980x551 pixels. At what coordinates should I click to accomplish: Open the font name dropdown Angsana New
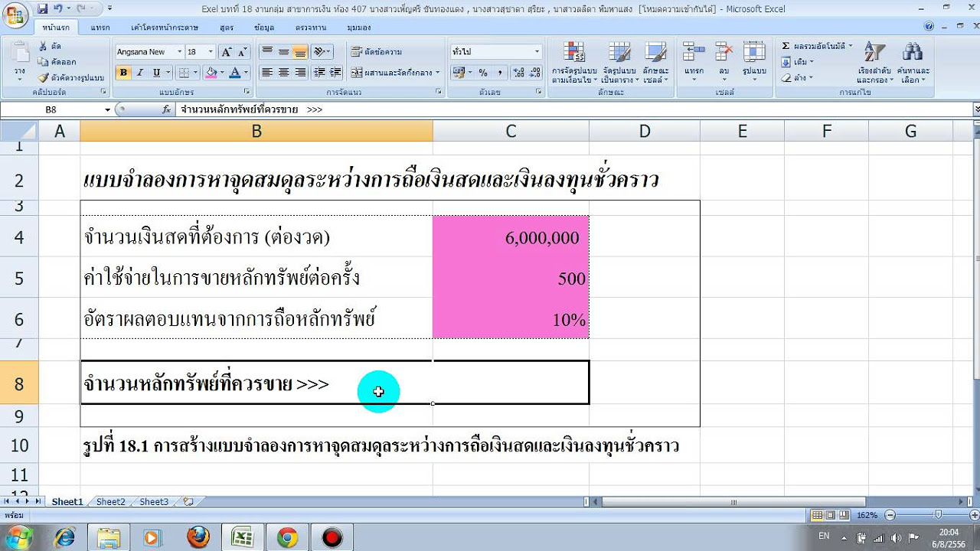tap(180, 52)
